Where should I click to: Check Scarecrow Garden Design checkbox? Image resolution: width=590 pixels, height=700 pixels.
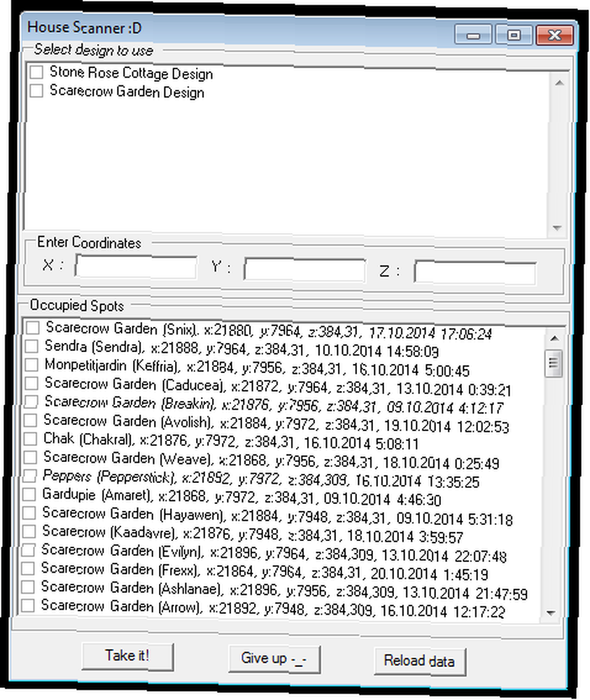36,90
